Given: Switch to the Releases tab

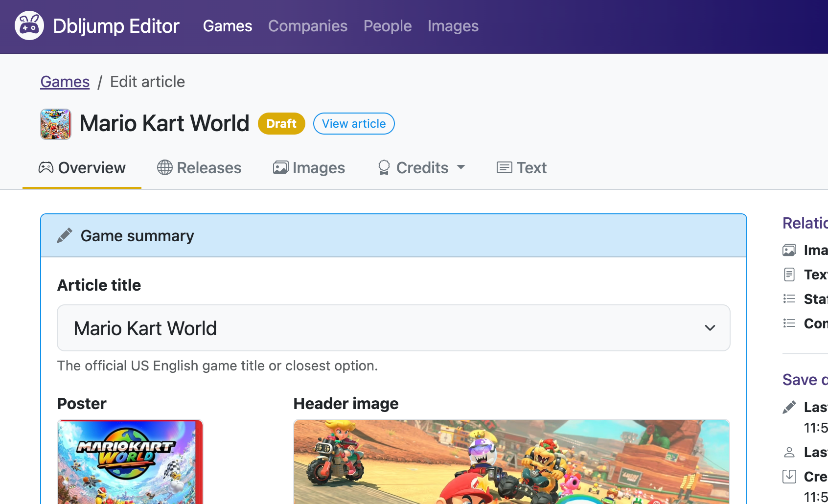Looking at the screenshot, I should pos(199,168).
